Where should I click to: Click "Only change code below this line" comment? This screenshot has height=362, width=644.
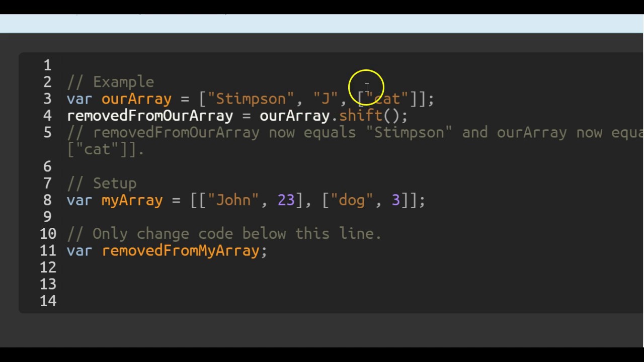pyautogui.click(x=224, y=234)
